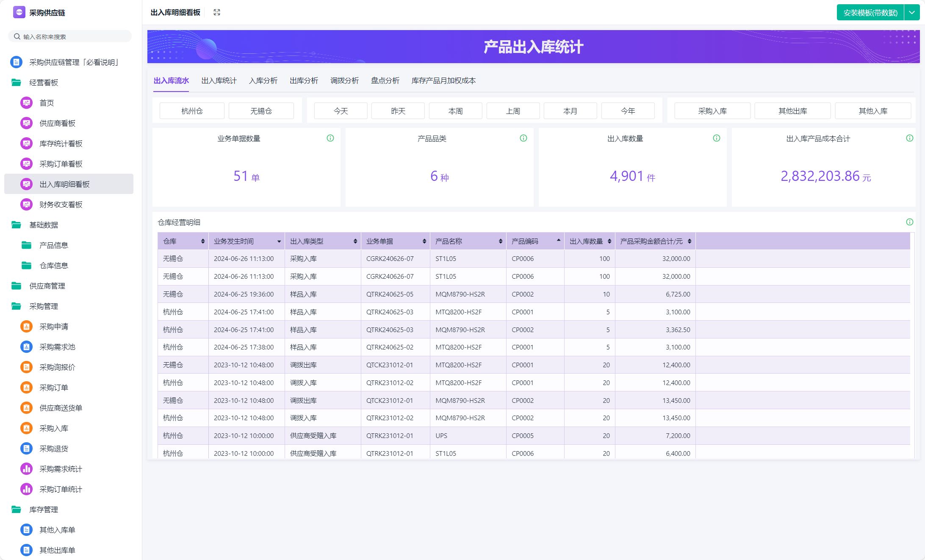The height and width of the screenshot is (560, 925).
Task: Toggle the 本月 date filter
Action: [570, 111]
